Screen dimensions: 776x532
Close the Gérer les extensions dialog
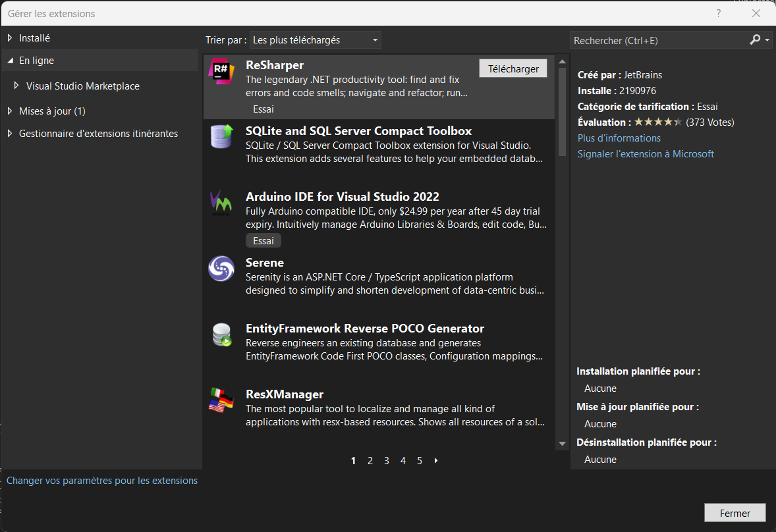tap(756, 13)
